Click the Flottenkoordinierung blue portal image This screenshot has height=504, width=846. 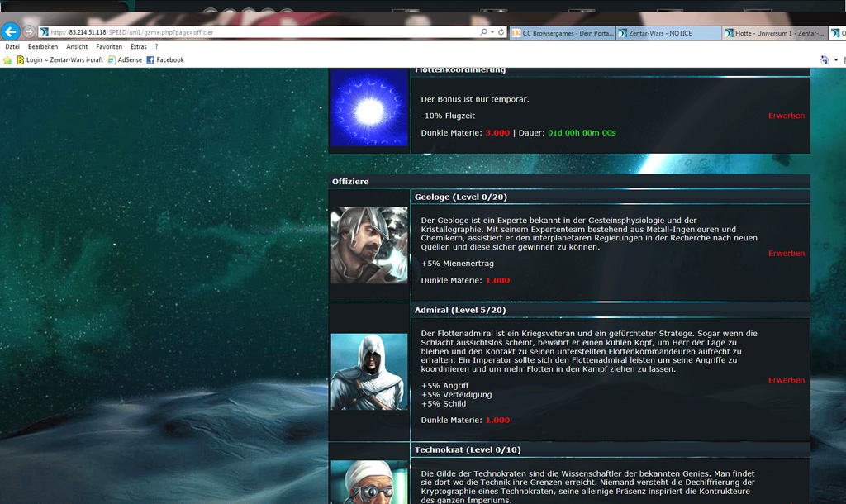pos(369,107)
